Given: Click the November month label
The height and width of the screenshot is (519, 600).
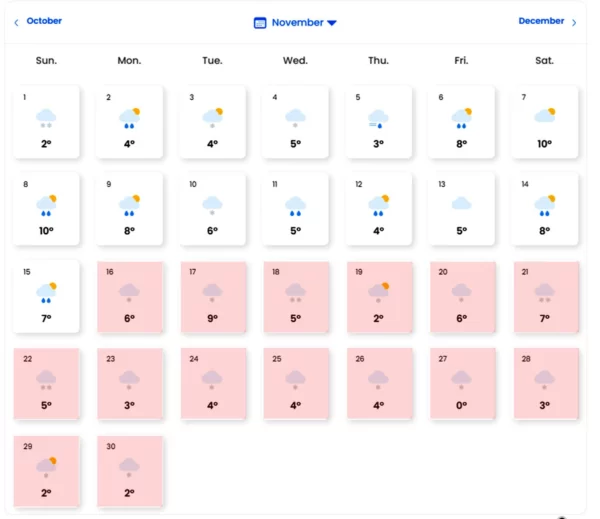Looking at the screenshot, I should coord(298,23).
